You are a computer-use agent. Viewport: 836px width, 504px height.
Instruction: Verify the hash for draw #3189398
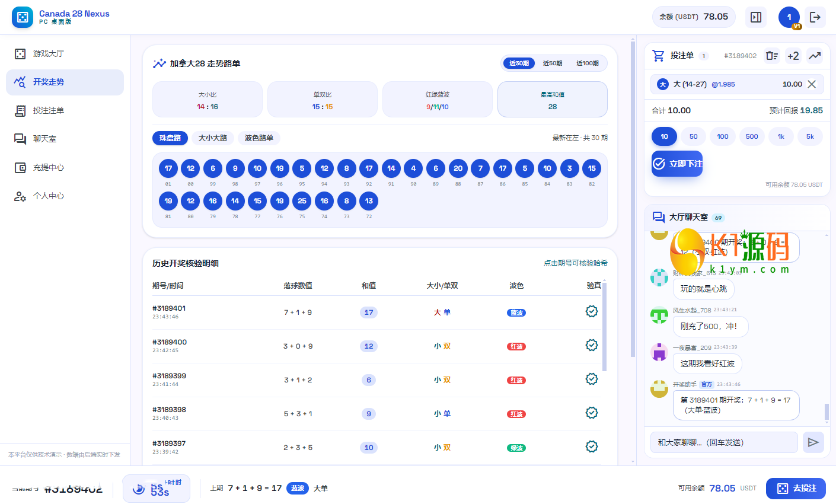[x=592, y=413]
